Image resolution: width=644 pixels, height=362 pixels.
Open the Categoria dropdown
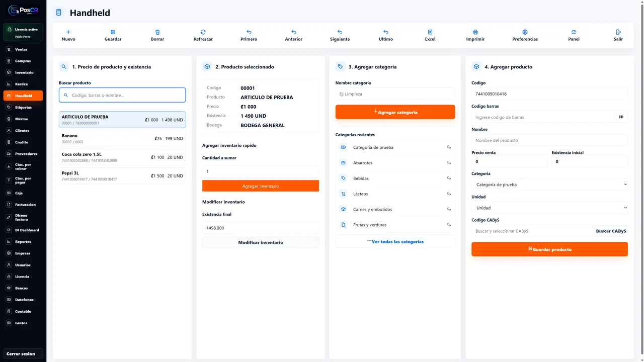point(549,185)
